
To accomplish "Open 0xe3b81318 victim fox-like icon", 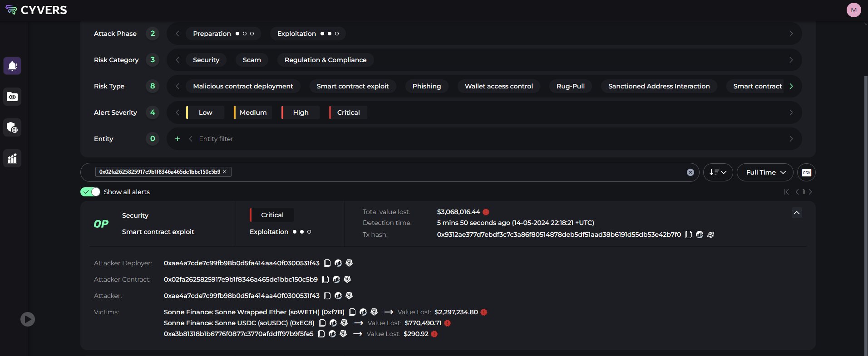I will pyautogui.click(x=343, y=334).
